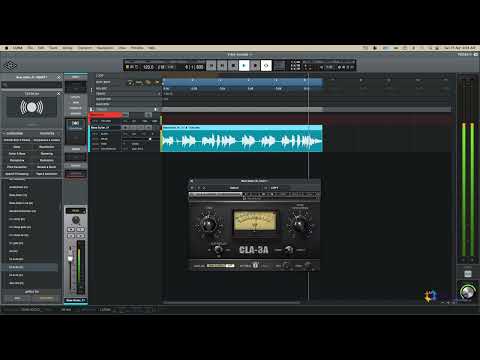
Task: Click the blue loop range in ruler
Action: tap(243, 82)
